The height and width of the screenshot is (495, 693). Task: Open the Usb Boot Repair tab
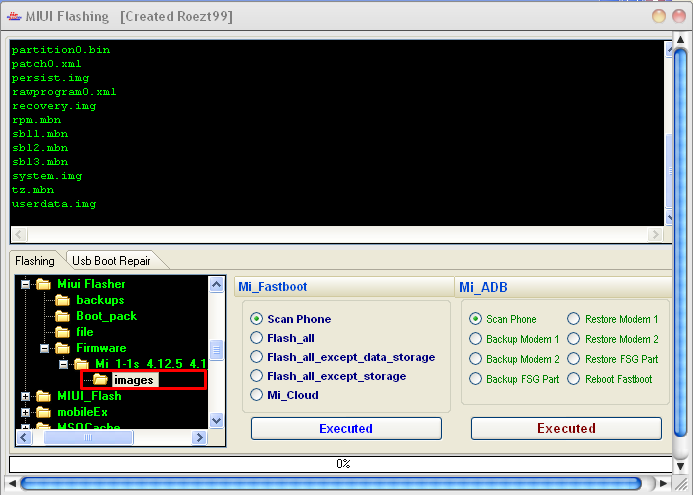111,261
